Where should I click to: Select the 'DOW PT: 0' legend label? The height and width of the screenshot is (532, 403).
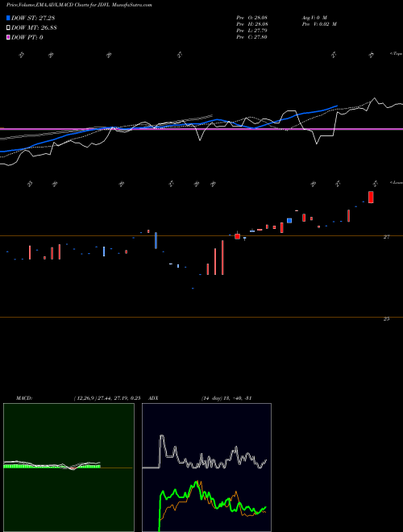pos(27,37)
